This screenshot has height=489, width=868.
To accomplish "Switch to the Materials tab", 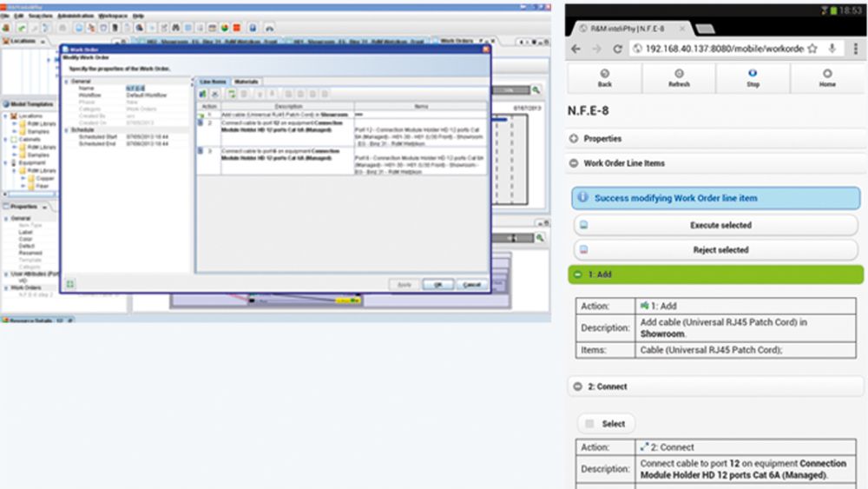I will [x=247, y=82].
